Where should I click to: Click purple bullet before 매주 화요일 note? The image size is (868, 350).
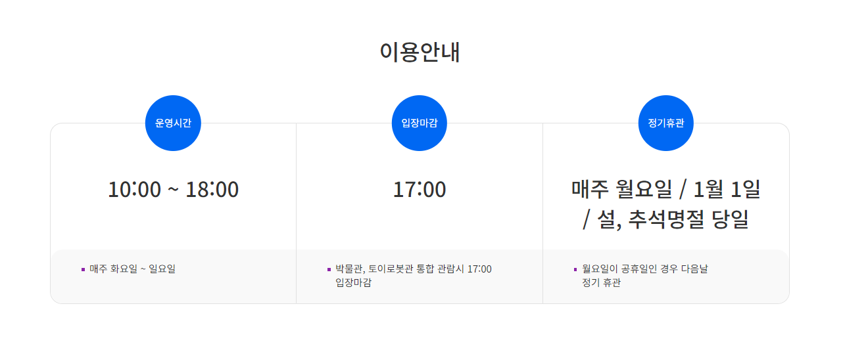click(83, 269)
